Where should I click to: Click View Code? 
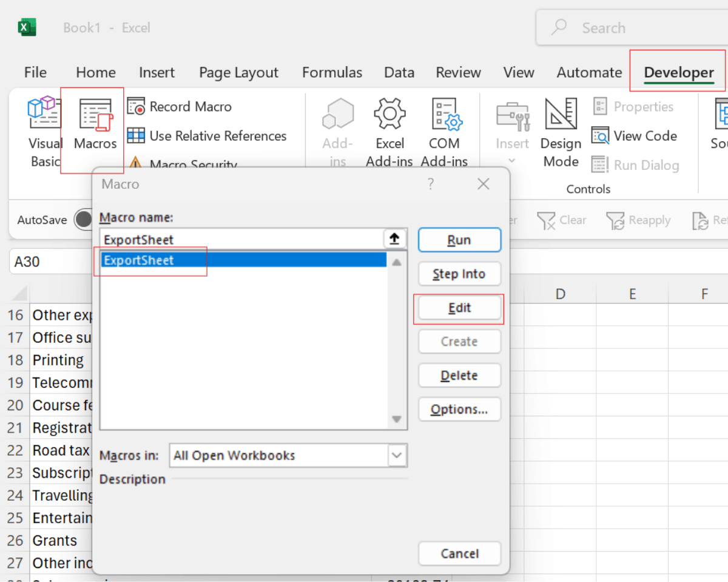tap(635, 135)
